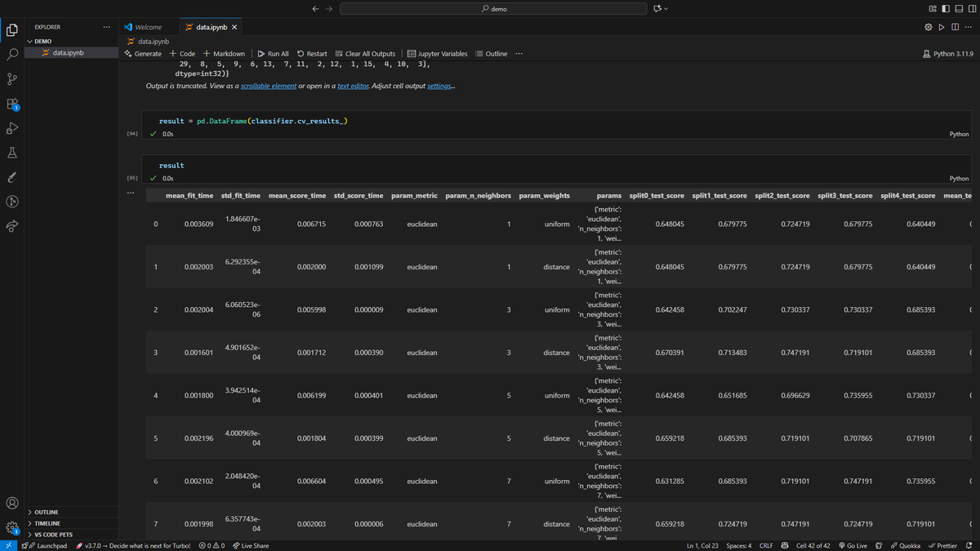
Task: Open the notebook Outline
Action: pos(492,54)
